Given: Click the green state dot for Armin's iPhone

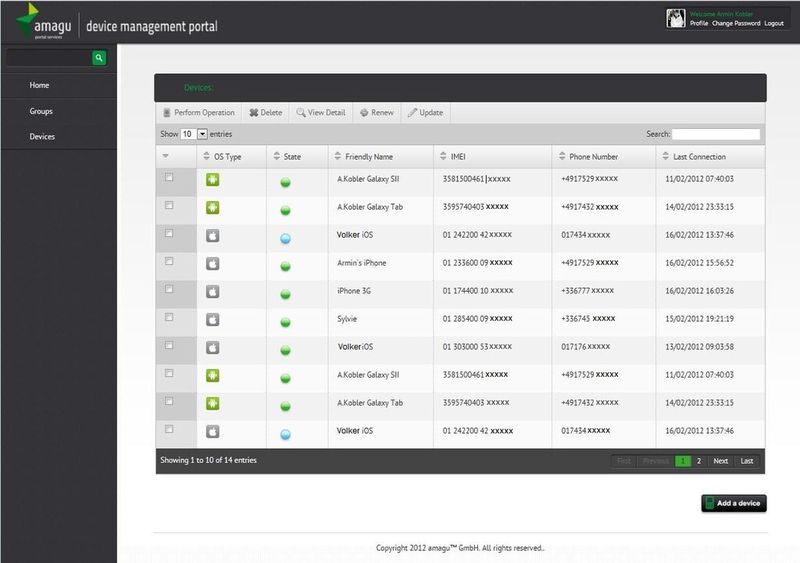Looking at the screenshot, I should tap(286, 266).
